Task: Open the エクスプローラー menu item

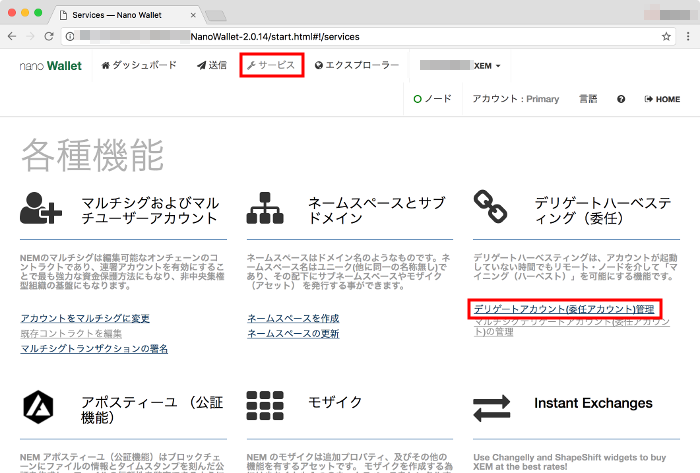Action: (356, 65)
